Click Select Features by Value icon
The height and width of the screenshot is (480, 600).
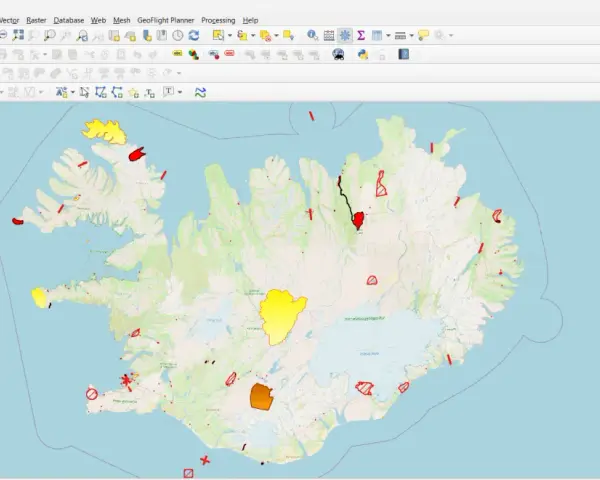242,35
